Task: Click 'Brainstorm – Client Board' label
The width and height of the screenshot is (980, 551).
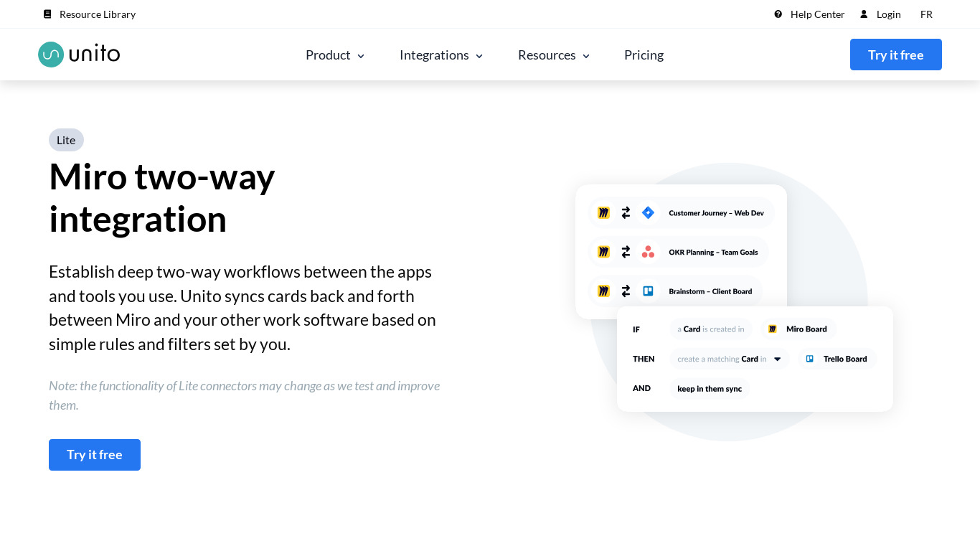Action: pyautogui.click(x=710, y=291)
